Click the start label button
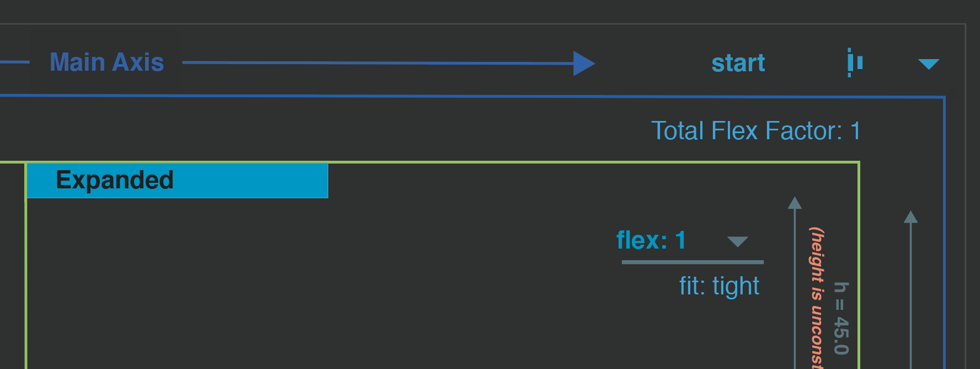Image resolution: width=980 pixels, height=369 pixels. click(x=738, y=62)
